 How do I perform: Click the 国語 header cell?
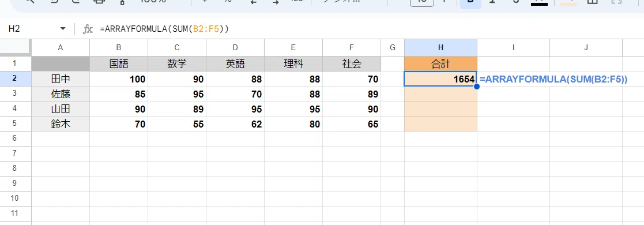(119, 64)
